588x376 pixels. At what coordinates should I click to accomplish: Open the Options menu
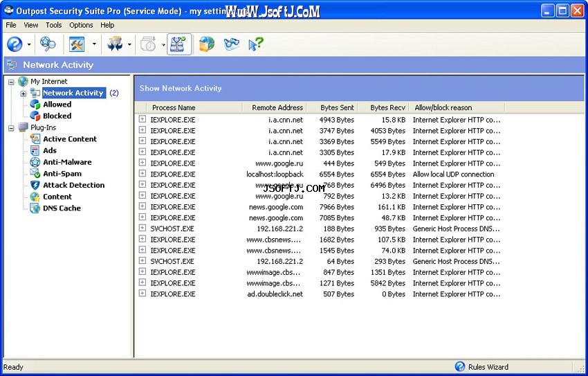[x=81, y=25]
